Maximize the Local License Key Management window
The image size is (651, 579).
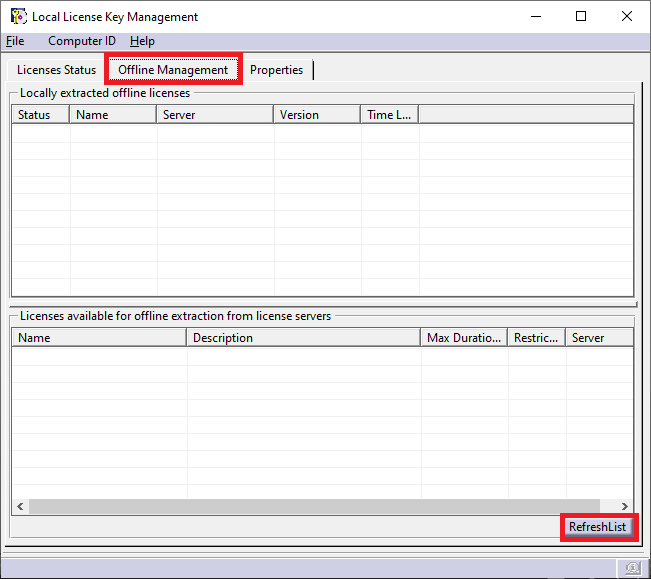(581, 16)
